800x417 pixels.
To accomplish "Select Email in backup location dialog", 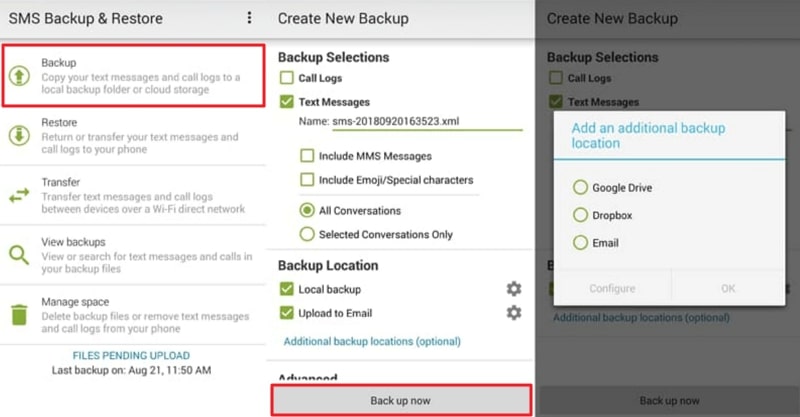I will (x=580, y=242).
